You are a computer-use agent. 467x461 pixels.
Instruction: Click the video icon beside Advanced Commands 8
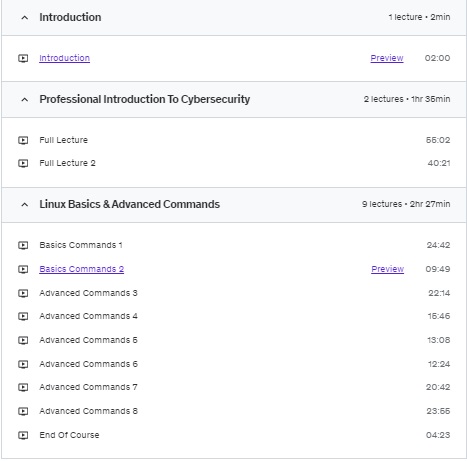[23, 411]
